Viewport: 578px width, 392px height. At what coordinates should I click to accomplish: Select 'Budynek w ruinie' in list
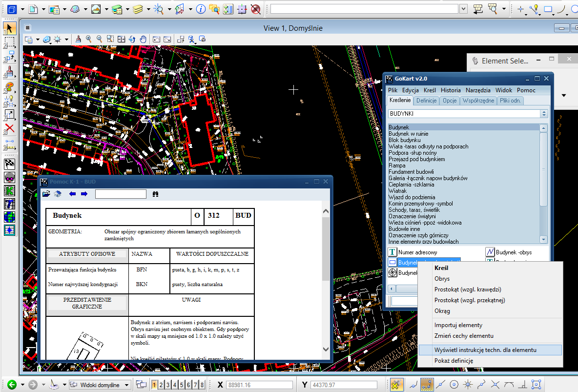408,134
